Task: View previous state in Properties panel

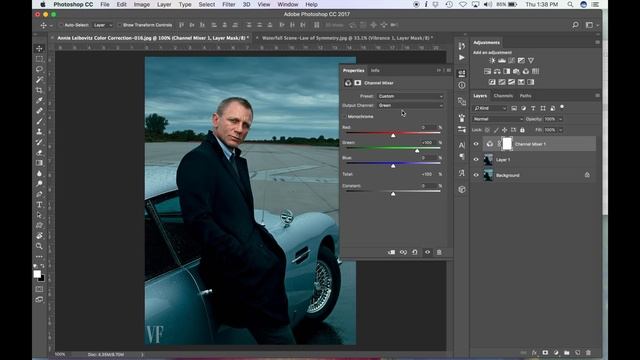Action: pos(403,252)
